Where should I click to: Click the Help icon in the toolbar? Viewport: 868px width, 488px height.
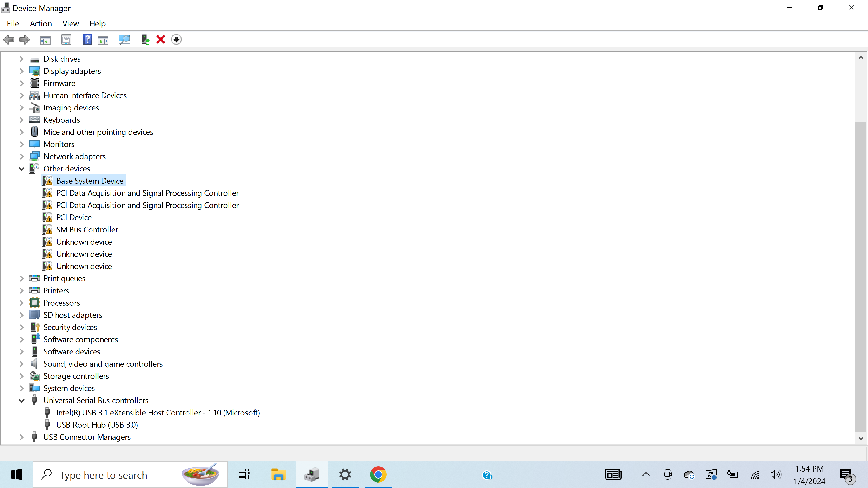pos(87,39)
